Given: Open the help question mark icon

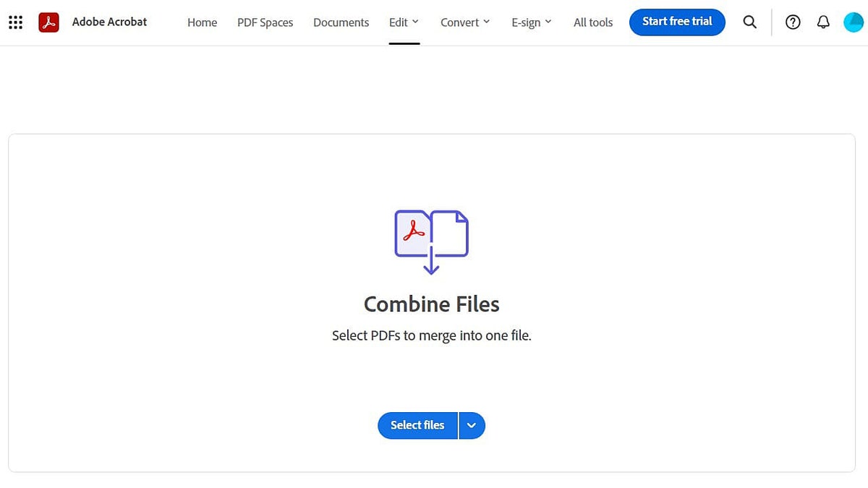Looking at the screenshot, I should pyautogui.click(x=792, y=22).
